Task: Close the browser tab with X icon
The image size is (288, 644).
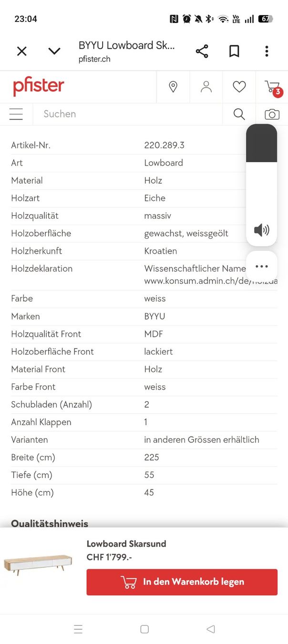Action: tap(22, 51)
